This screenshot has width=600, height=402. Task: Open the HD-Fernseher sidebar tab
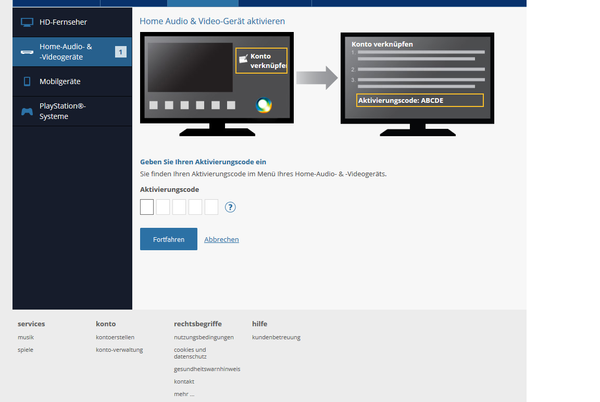[72, 21]
